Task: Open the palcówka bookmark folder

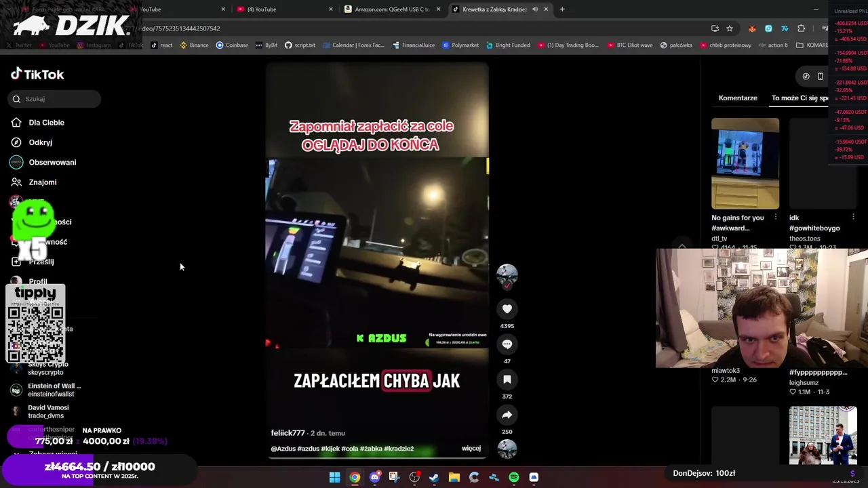Action: click(675, 45)
